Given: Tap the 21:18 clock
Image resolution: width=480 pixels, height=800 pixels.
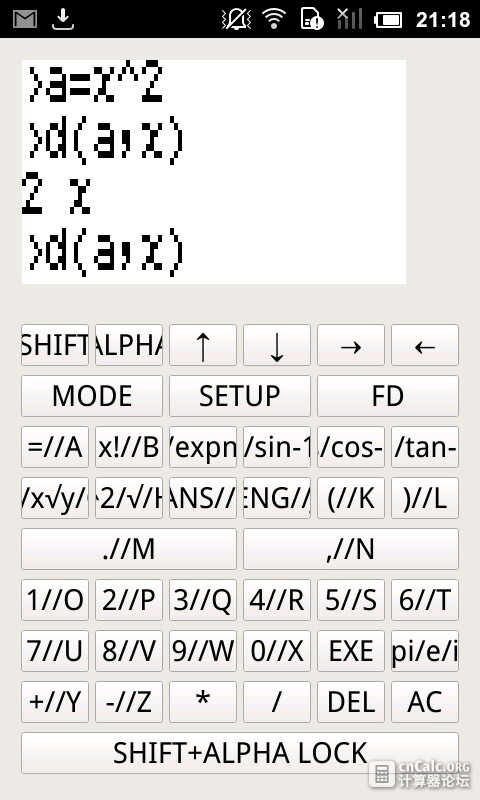Looking at the screenshot, I should [x=443, y=19].
